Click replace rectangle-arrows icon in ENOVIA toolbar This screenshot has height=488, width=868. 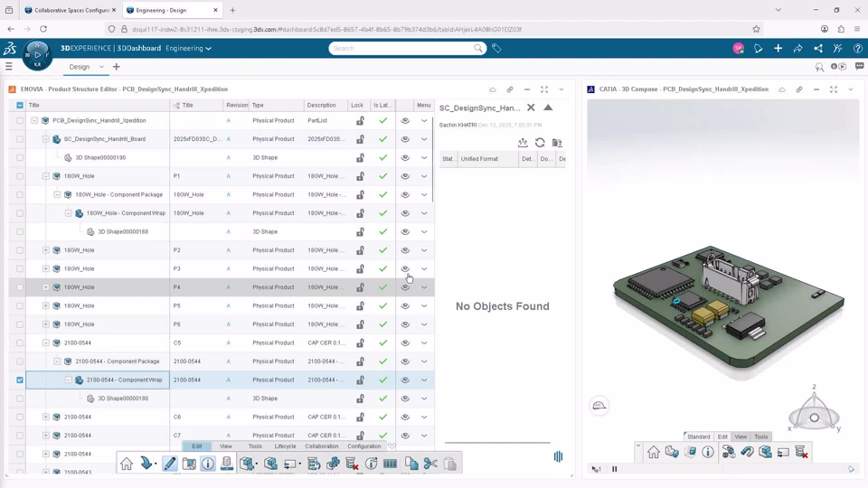(x=290, y=464)
